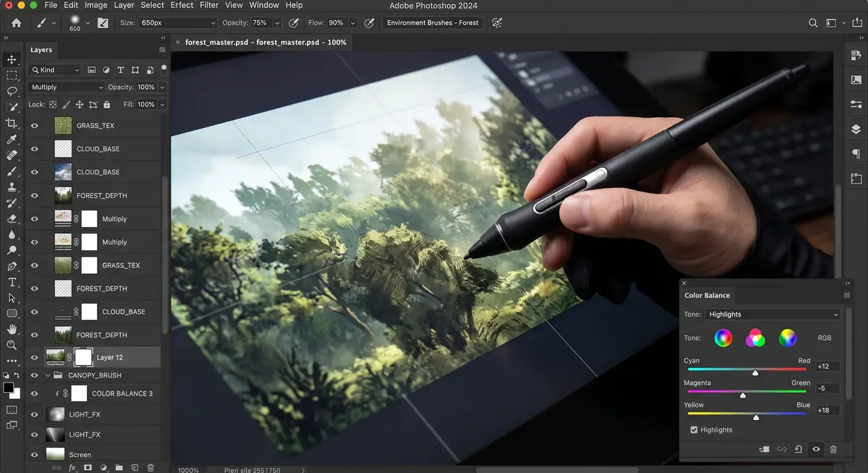The height and width of the screenshot is (473, 868).
Task: Delete layer using Layers panel trash icon
Action: tap(150, 468)
